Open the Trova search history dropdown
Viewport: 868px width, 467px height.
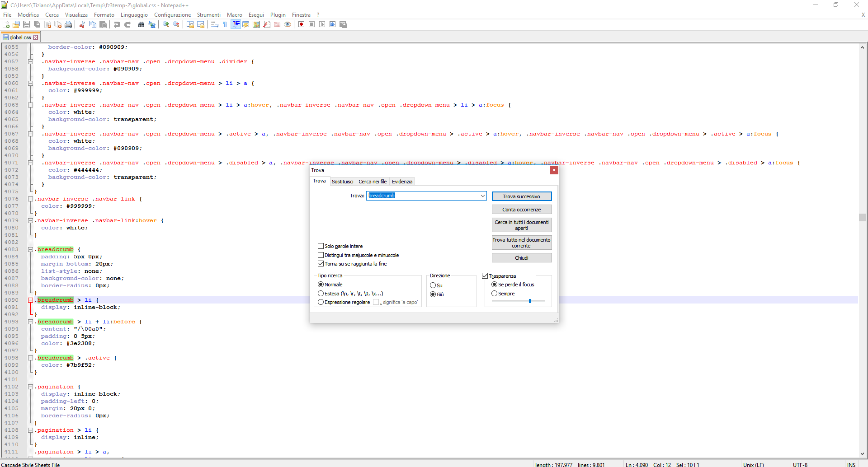click(482, 196)
